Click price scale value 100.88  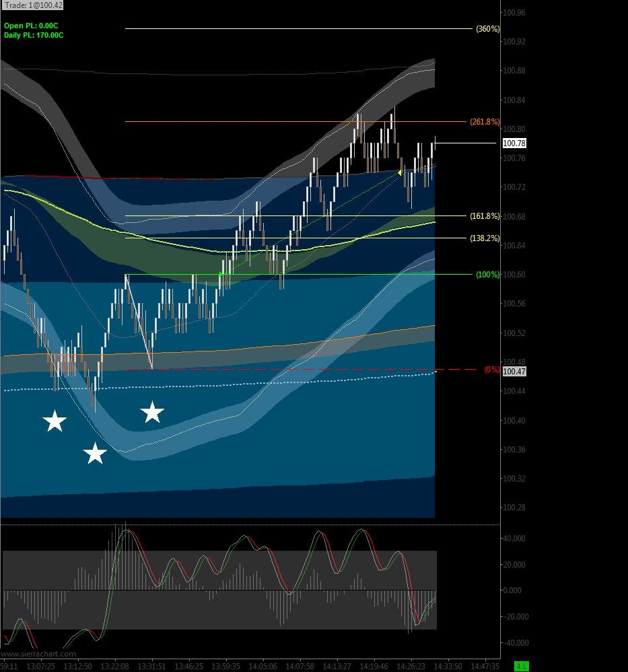pyautogui.click(x=514, y=71)
